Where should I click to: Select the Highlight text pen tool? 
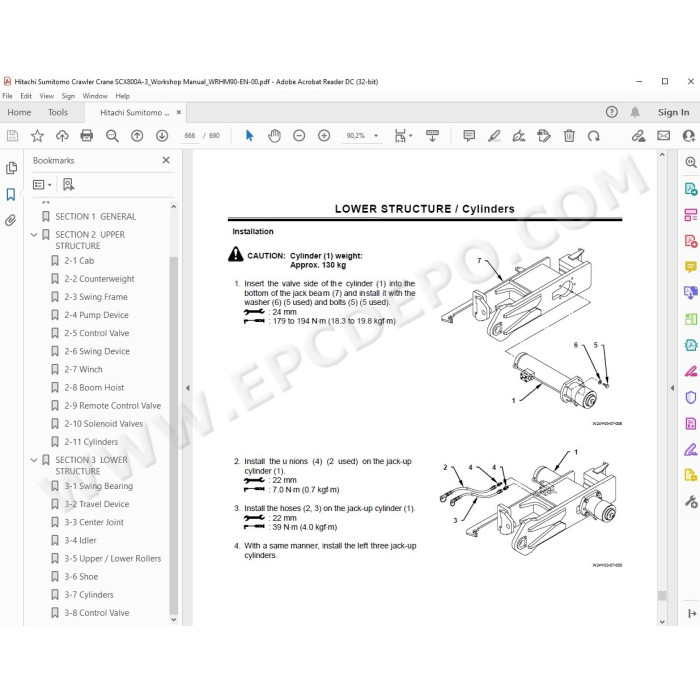[494, 135]
